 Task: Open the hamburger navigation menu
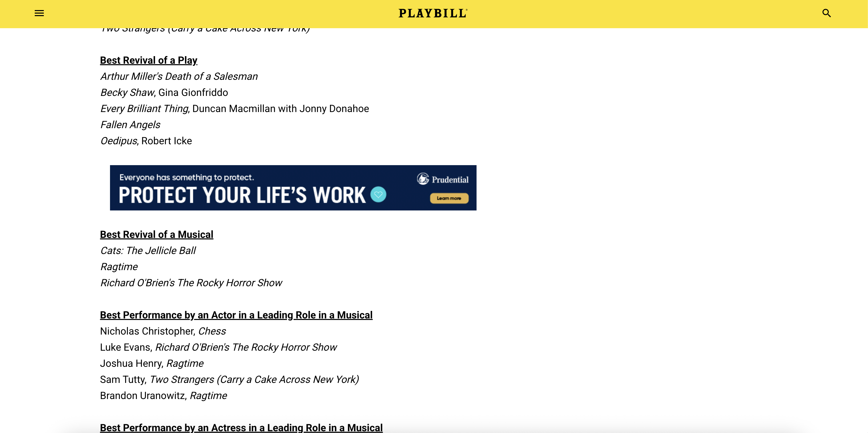(x=39, y=13)
